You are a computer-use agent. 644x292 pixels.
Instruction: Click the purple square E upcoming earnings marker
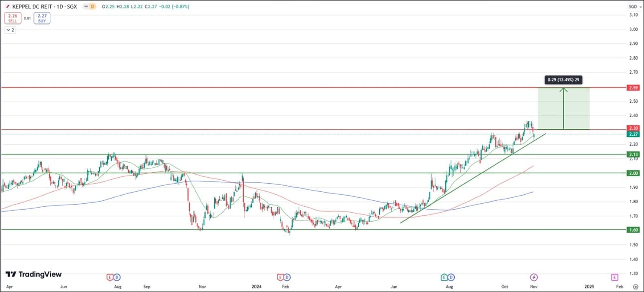[615, 277]
